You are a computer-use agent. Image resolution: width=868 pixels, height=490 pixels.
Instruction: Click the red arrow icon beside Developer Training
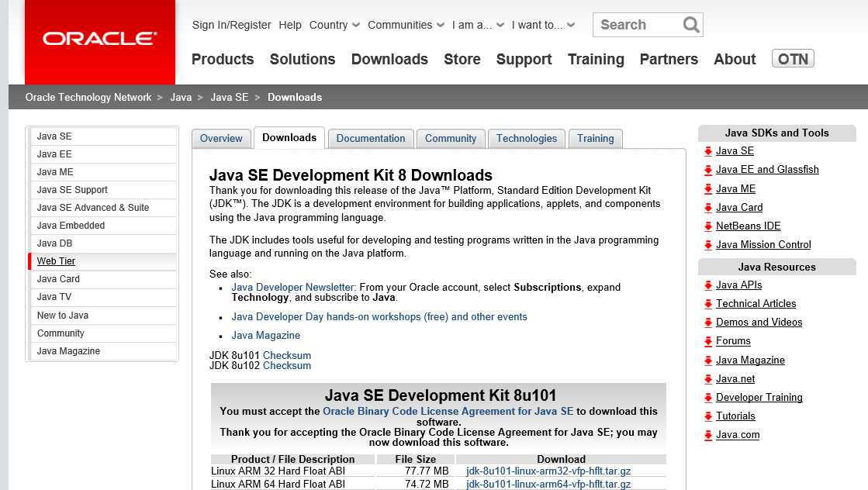click(708, 398)
